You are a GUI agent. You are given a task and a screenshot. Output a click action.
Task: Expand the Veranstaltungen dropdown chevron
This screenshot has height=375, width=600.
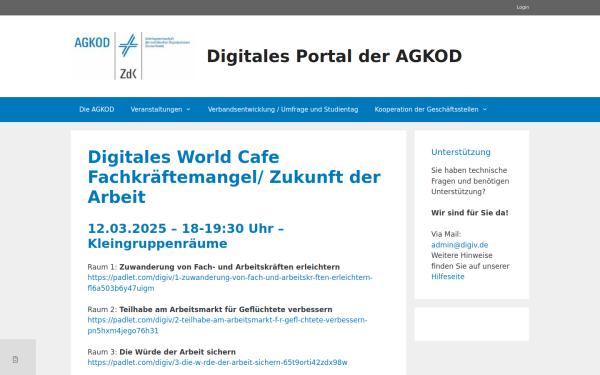pyautogui.click(x=188, y=109)
